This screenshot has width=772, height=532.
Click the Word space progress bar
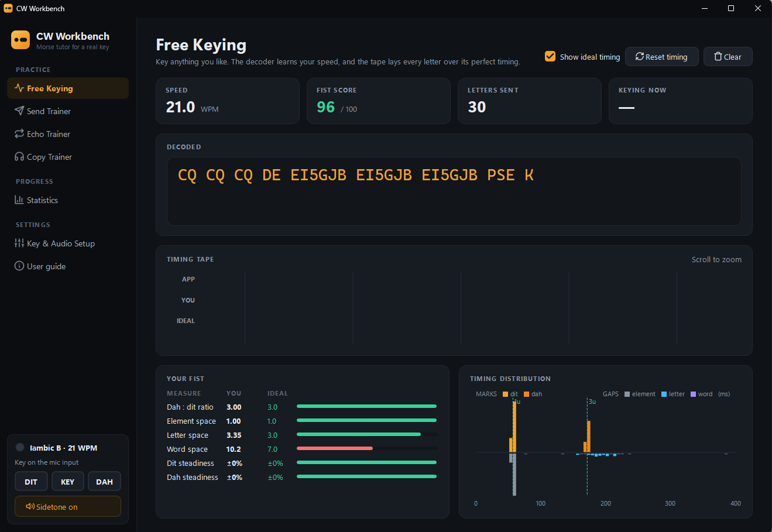[368, 449]
